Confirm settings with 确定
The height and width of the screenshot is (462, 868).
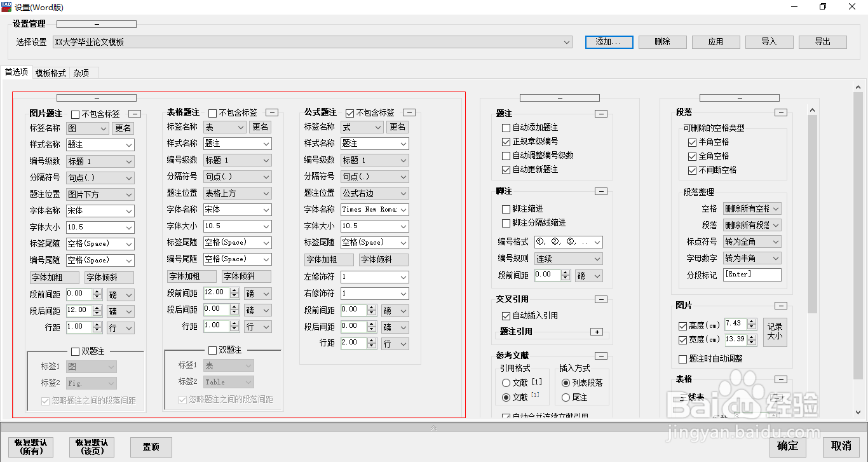(787, 446)
